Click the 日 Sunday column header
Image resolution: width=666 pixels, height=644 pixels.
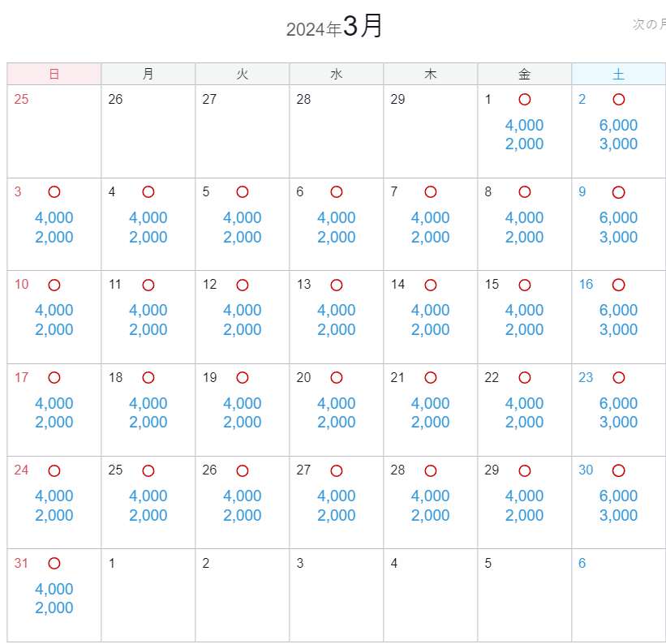click(x=54, y=74)
